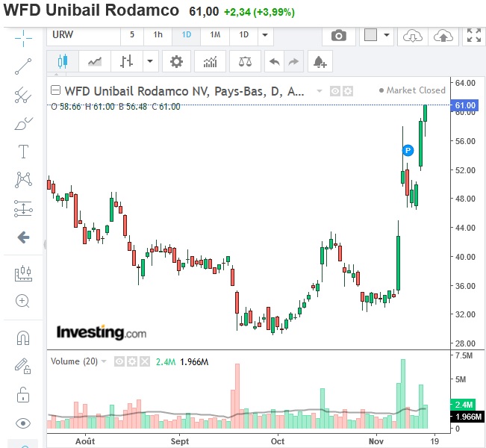Click the WFD Unibail Rodamco title

(x=91, y=10)
